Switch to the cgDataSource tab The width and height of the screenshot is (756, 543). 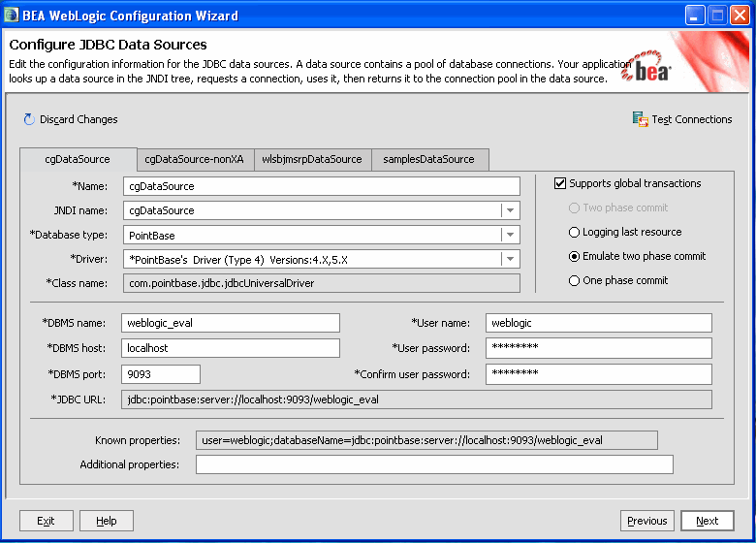(79, 159)
